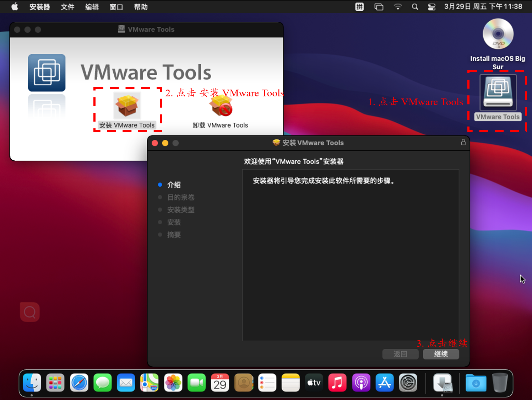
Task: Open Calendar showing 29 in the Dock
Action: click(x=220, y=383)
